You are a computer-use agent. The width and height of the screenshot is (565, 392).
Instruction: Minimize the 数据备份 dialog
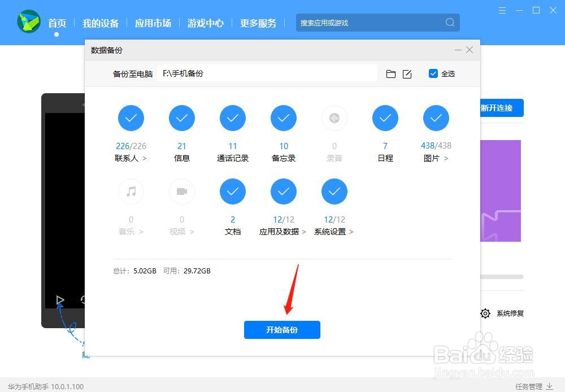pos(458,50)
